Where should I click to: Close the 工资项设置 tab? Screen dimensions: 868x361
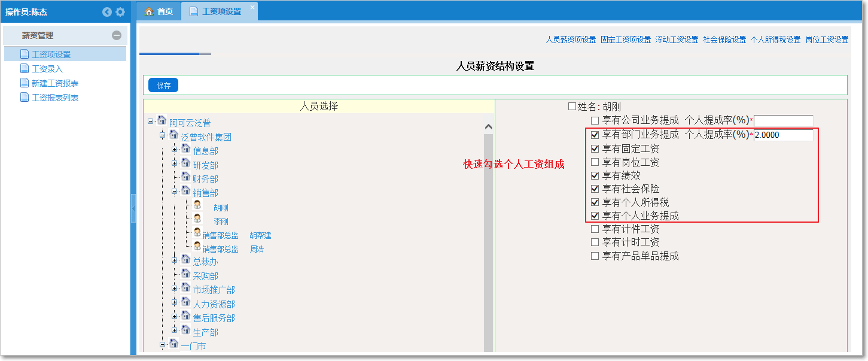[x=252, y=7]
